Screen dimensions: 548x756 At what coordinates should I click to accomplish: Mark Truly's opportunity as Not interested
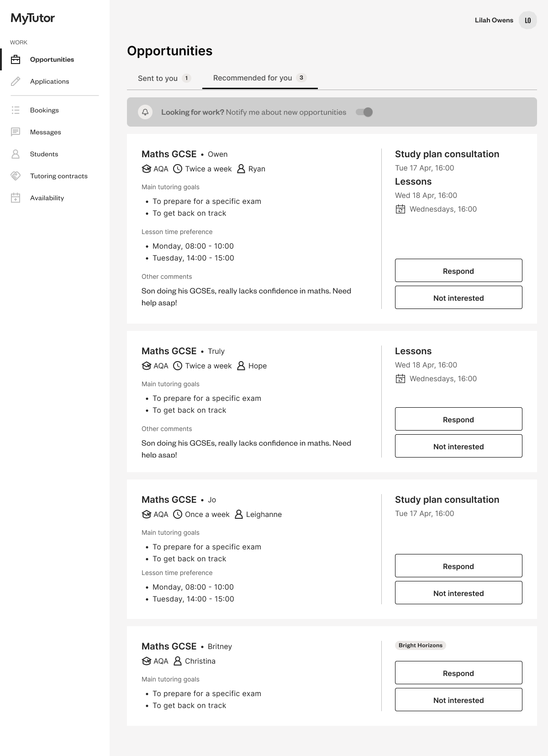click(458, 446)
